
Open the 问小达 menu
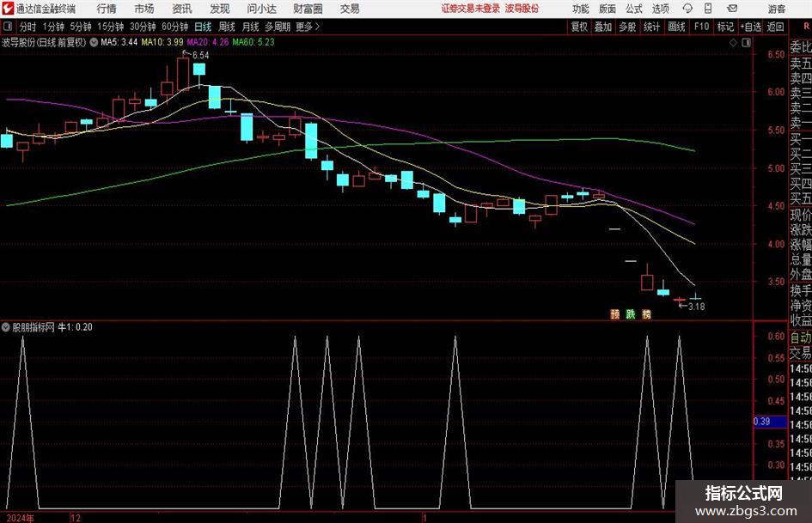click(261, 9)
